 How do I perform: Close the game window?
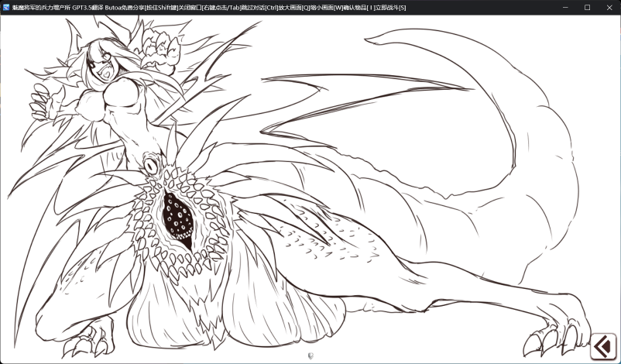[609, 7]
